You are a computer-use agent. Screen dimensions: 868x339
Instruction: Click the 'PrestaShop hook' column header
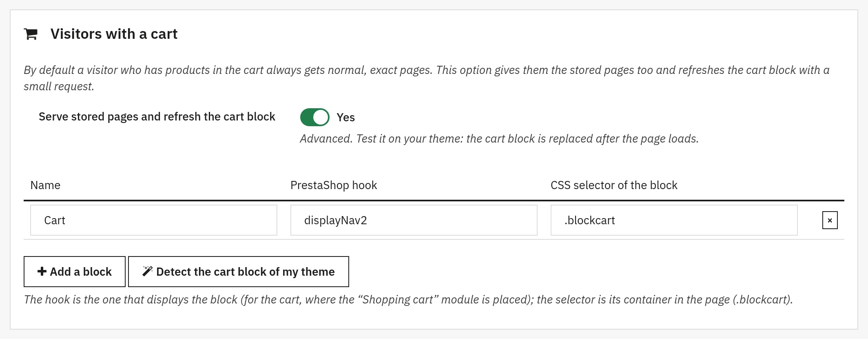[334, 185]
